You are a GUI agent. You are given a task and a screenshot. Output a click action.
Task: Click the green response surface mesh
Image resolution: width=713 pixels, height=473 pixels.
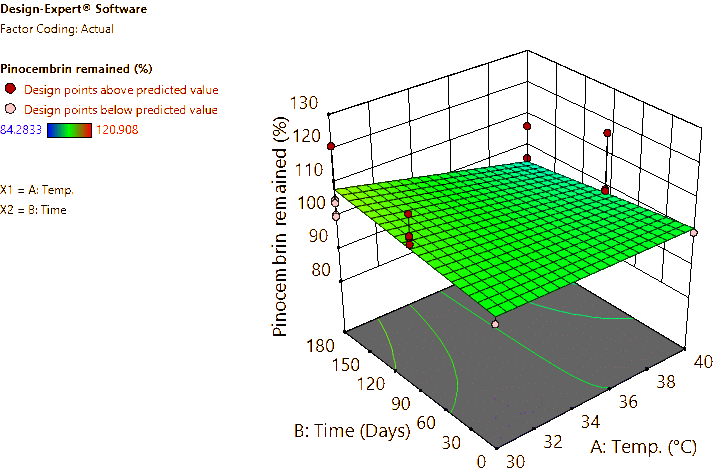click(x=520, y=230)
